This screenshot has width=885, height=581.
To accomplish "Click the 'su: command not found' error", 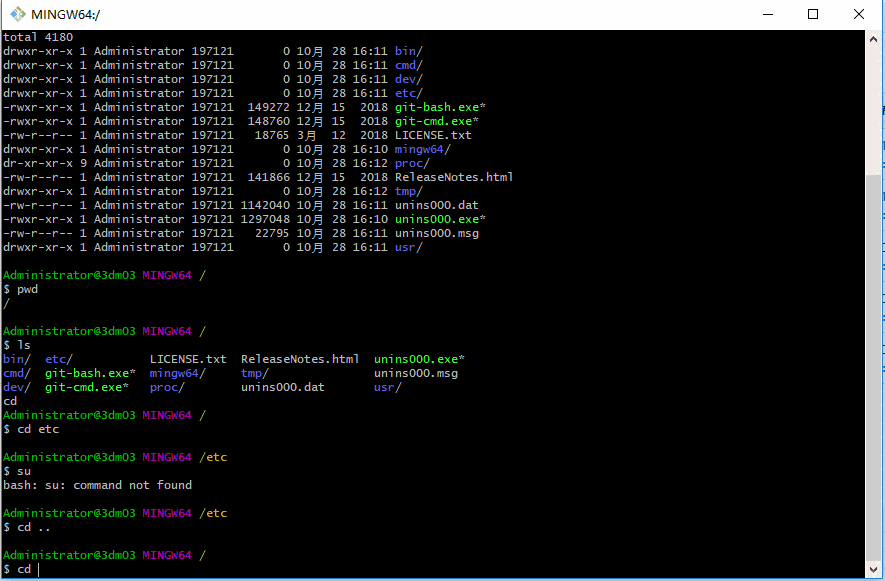I will (97, 485).
